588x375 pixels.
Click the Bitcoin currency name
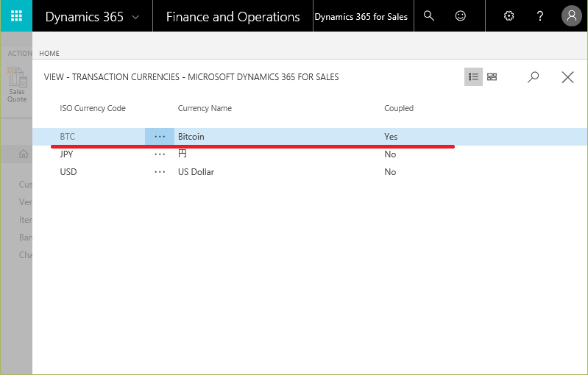tap(191, 136)
